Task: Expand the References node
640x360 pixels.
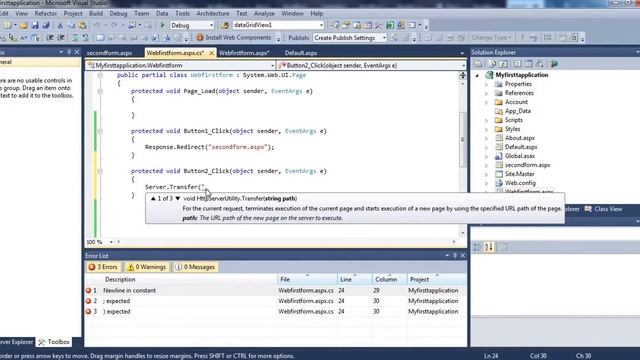Action: tap(487, 93)
